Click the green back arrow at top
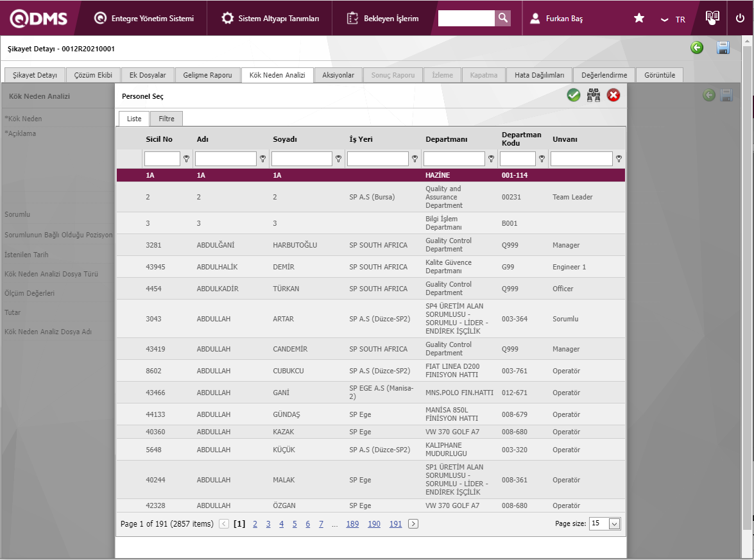The image size is (754, 560). click(697, 48)
